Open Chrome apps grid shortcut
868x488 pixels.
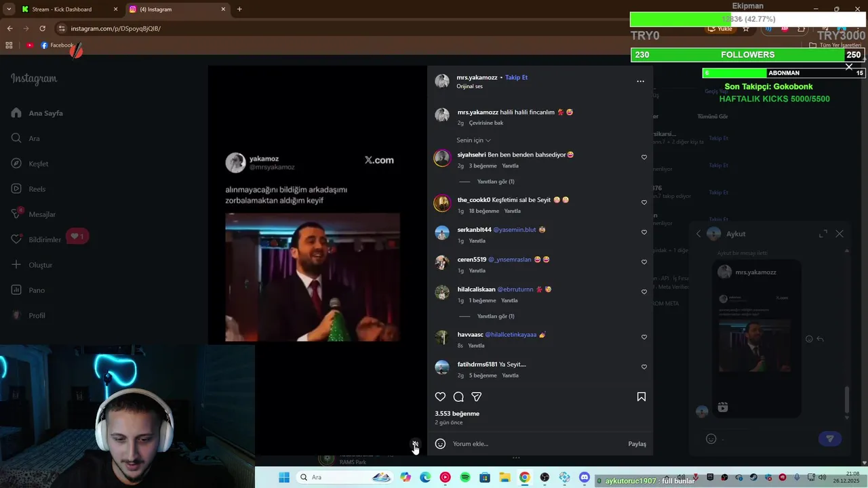[9, 45]
